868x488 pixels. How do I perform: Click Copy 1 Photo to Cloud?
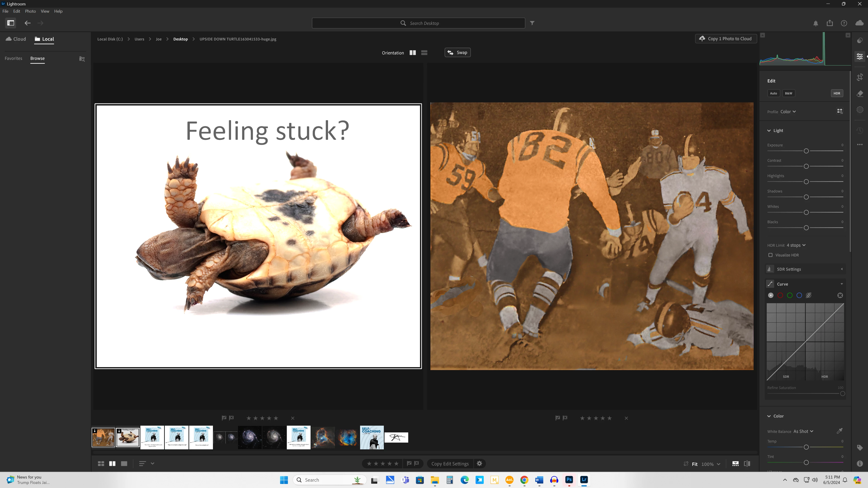pyautogui.click(x=726, y=39)
